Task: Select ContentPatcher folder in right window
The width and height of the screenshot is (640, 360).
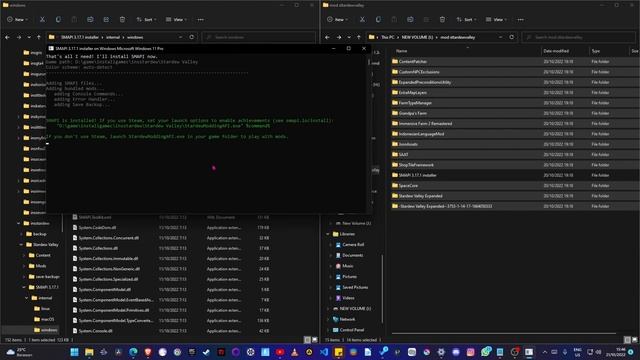Action: [x=513, y=62]
